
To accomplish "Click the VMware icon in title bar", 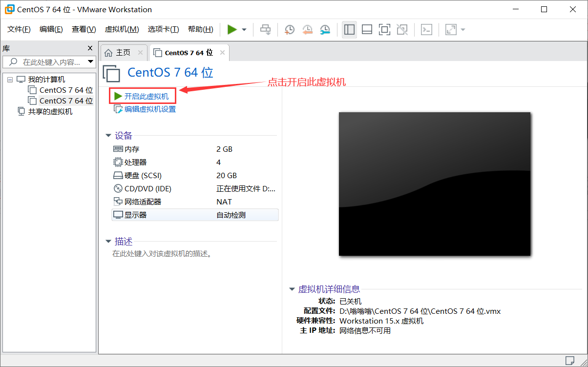I will (9, 9).
